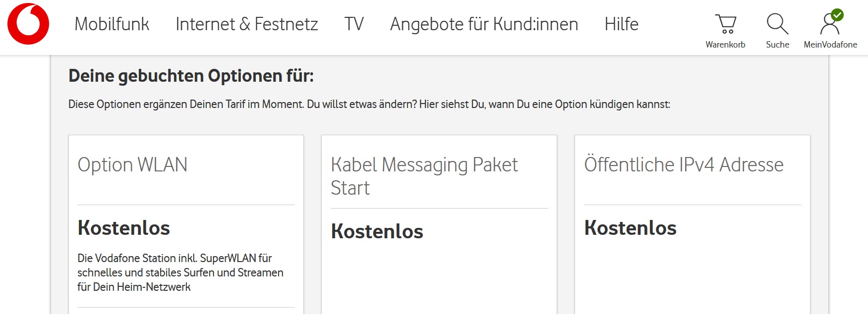Click the MeinVodafone label

[831, 45]
